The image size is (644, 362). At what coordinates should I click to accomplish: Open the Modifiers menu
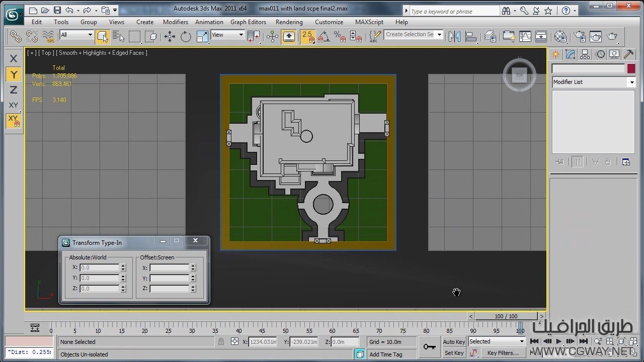[x=175, y=22]
